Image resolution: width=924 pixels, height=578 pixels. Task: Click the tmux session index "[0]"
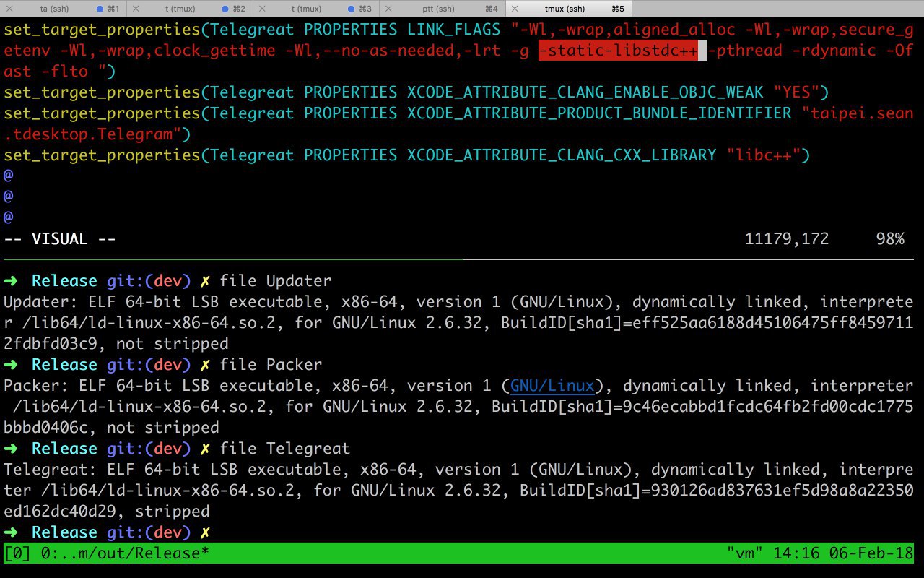[x=17, y=553]
